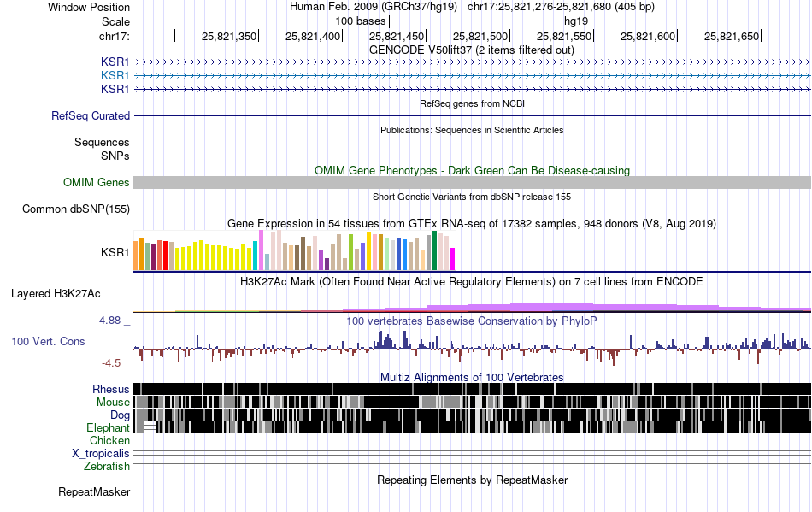Open 100 vertebrates Basewise Conservation by PhyloP title
Screen dimensions: 812x512
(472, 321)
